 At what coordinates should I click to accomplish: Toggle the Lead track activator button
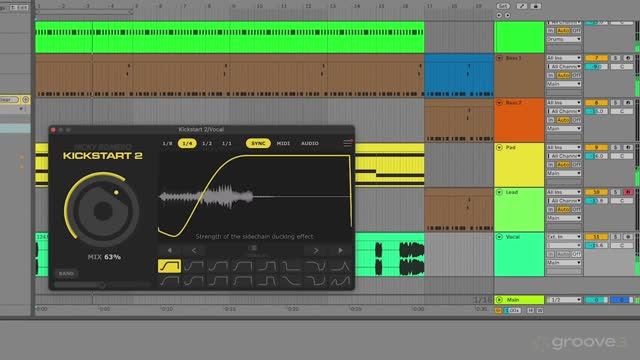coord(596,192)
